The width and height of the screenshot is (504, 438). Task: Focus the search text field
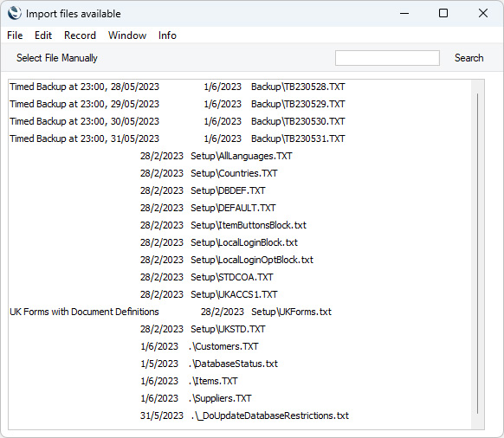tap(387, 58)
